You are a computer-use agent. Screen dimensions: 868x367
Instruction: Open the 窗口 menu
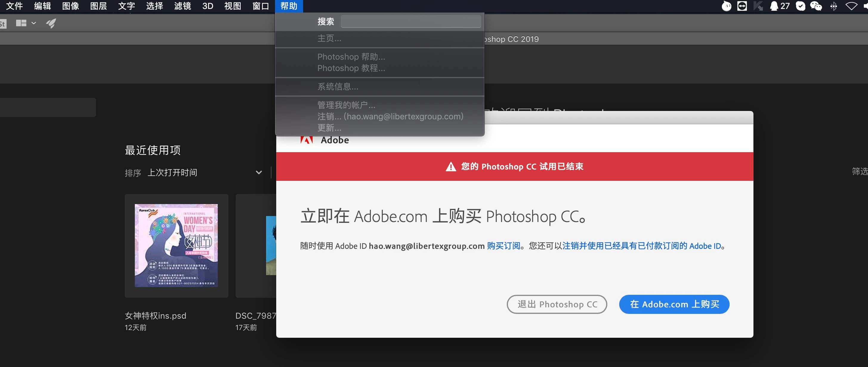click(260, 6)
